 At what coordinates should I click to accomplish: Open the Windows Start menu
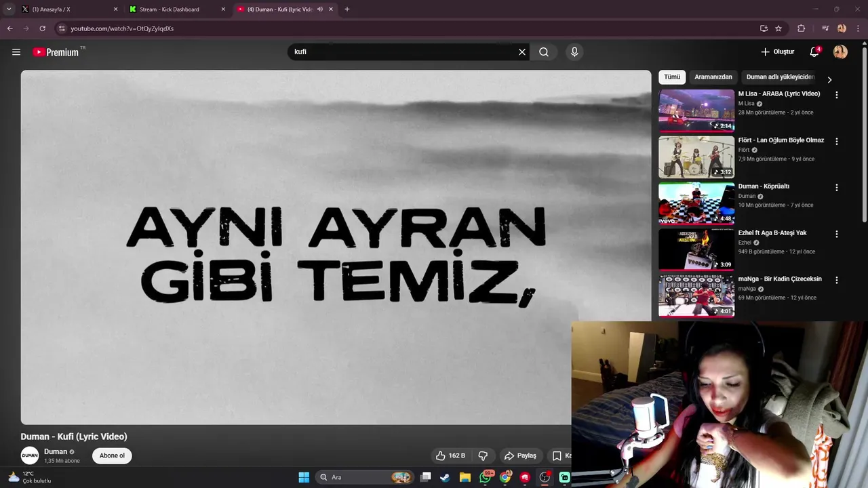point(304,477)
